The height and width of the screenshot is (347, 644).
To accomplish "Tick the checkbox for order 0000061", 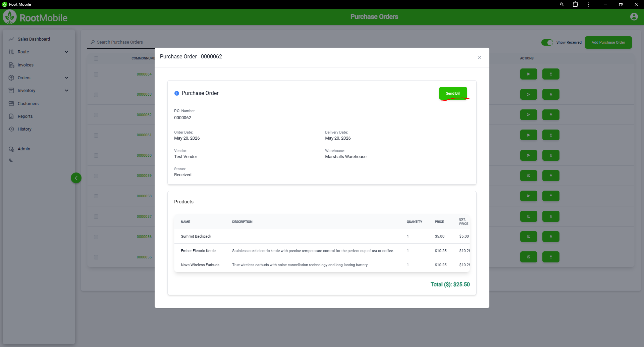I will (x=96, y=135).
